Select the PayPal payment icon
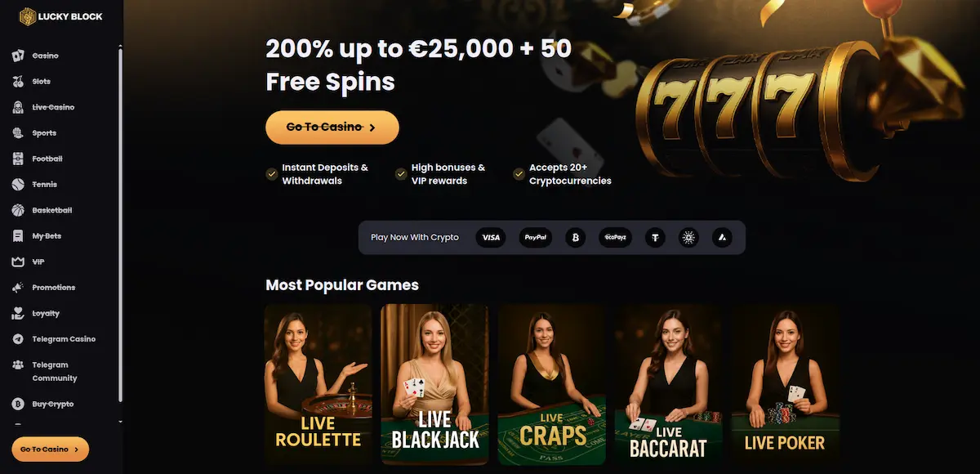 [x=536, y=238]
